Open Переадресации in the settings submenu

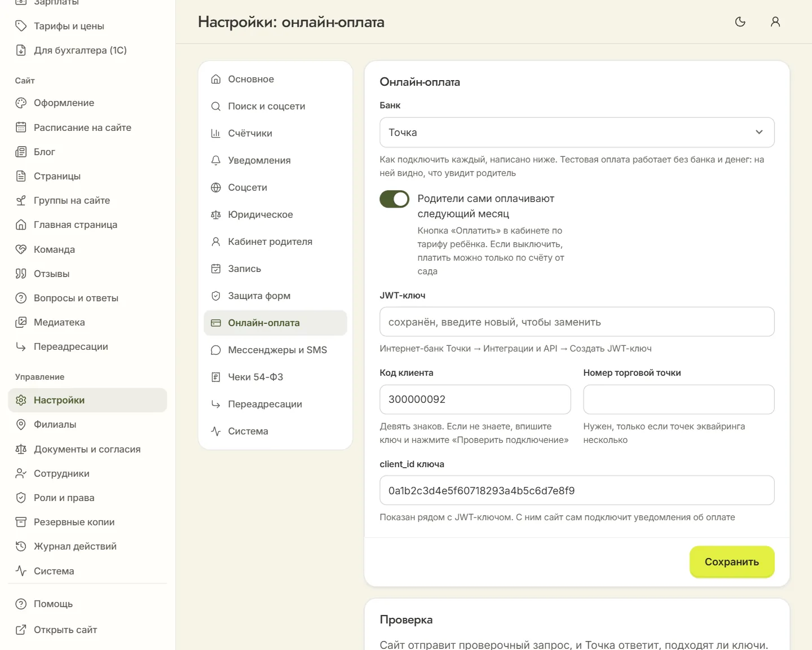pos(275,404)
